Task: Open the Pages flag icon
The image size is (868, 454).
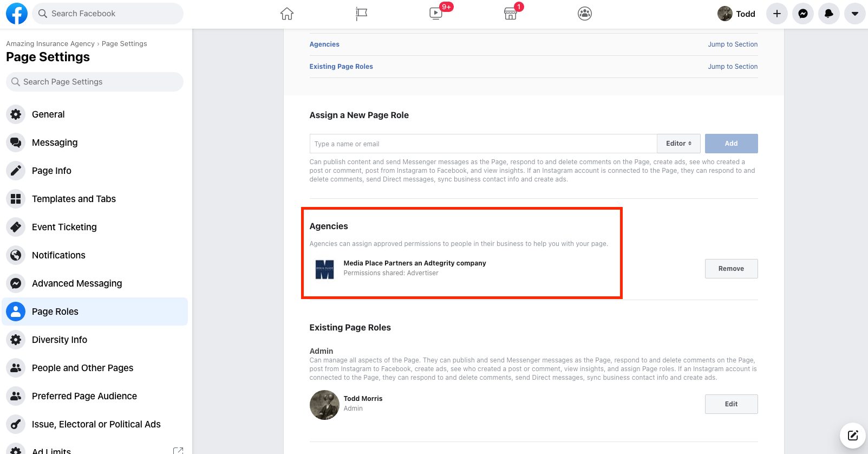Action: coord(361,14)
